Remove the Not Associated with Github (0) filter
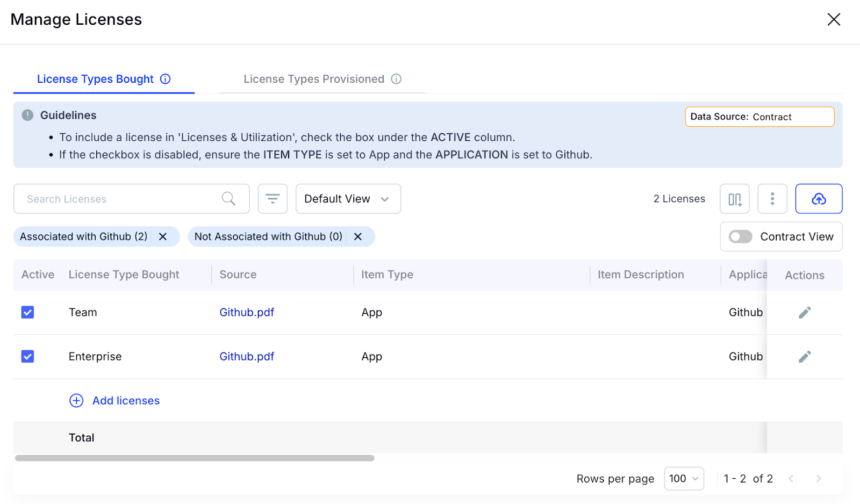The height and width of the screenshot is (504, 860). point(358,236)
